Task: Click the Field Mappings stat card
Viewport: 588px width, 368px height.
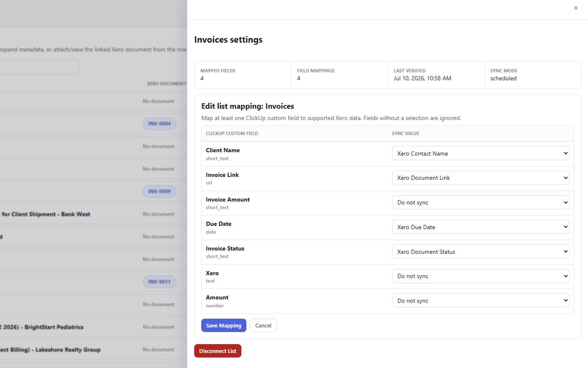Action: [339, 75]
